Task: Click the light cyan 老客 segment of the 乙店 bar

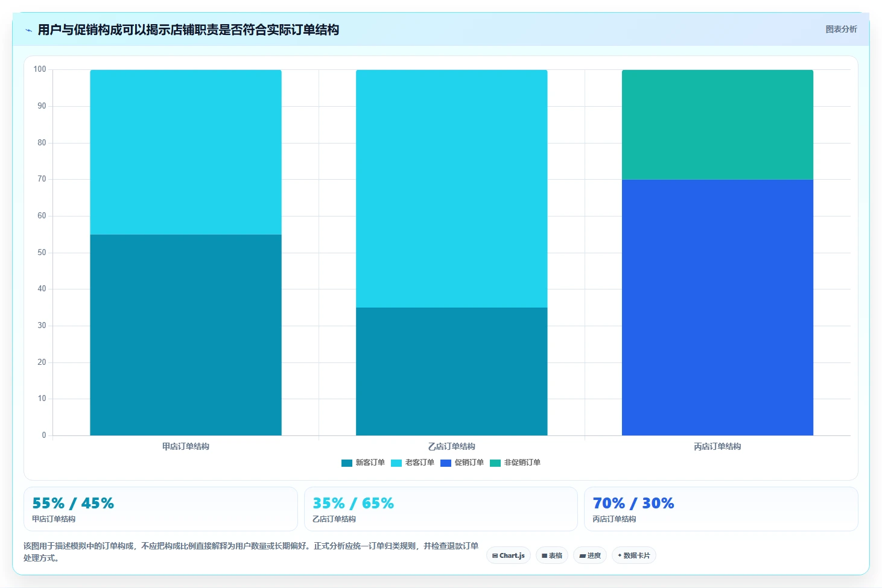Action: tap(452, 189)
